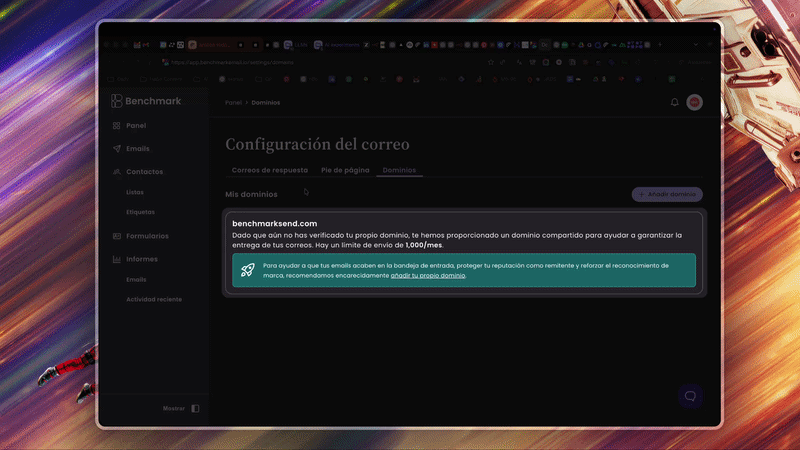
Task: Follow the añadir tu propio dominio link
Action: 428,276
